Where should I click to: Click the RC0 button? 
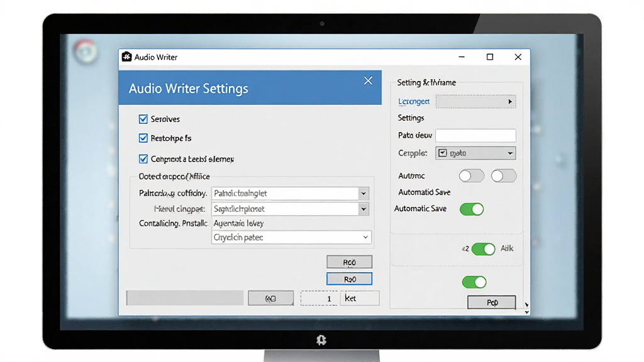coord(350,262)
